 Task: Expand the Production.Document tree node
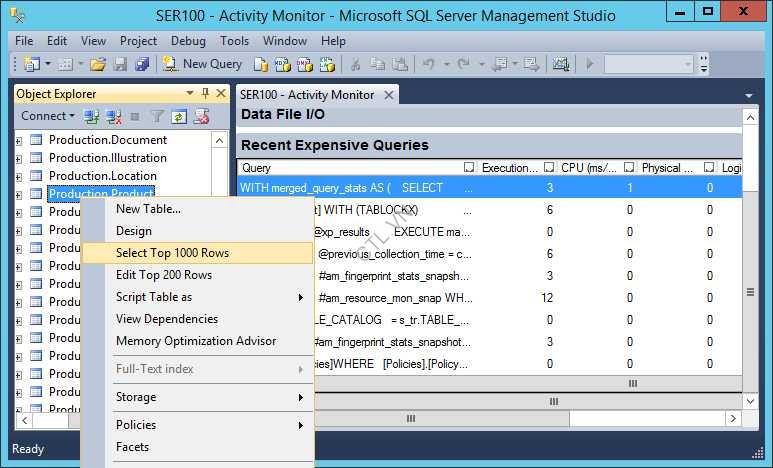[19, 141]
